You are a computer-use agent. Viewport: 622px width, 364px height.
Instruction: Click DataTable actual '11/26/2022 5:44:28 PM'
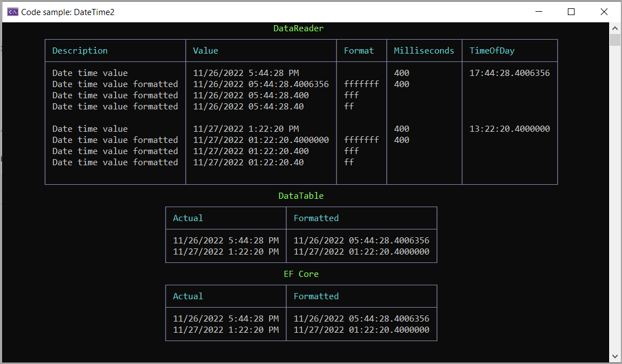click(226, 240)
